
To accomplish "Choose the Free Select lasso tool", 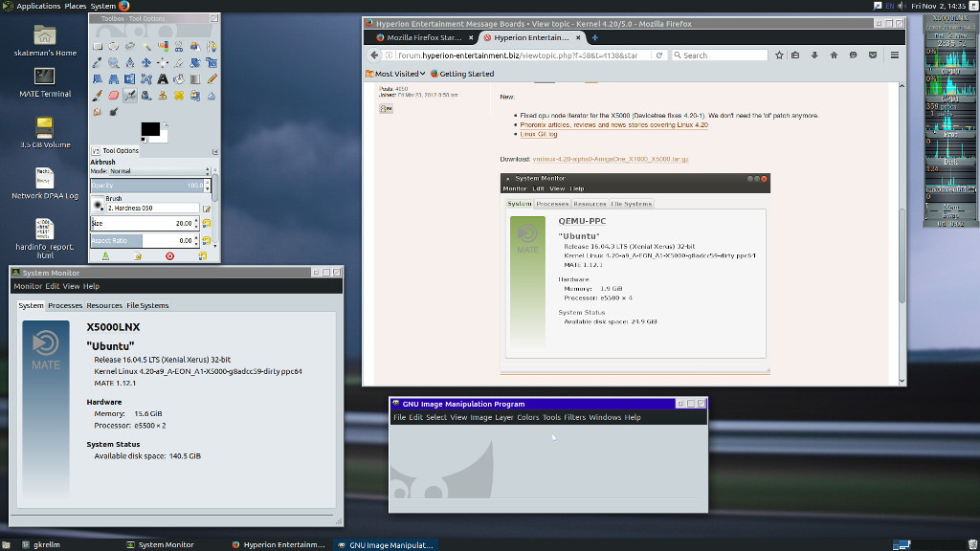I will (130, 46).
